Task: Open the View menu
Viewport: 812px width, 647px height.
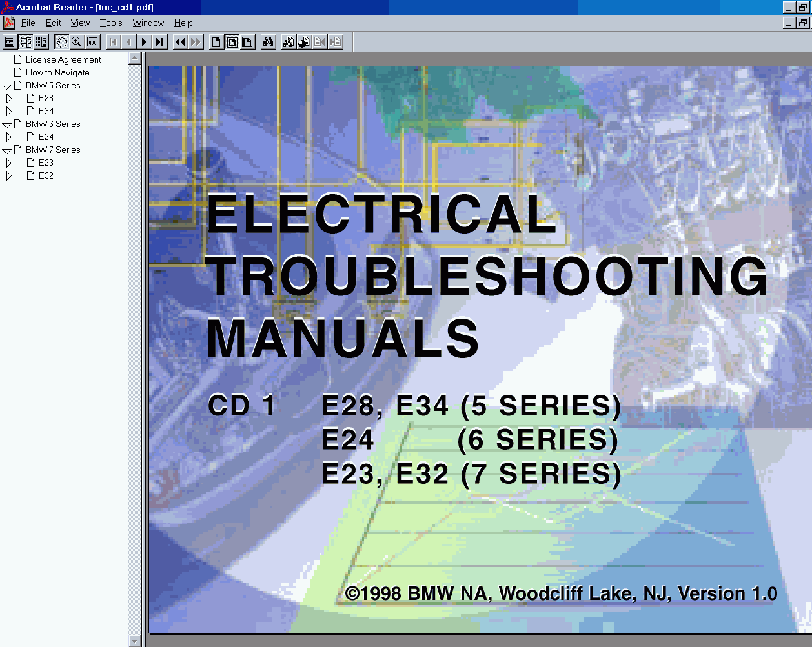Action: point(80,23)
